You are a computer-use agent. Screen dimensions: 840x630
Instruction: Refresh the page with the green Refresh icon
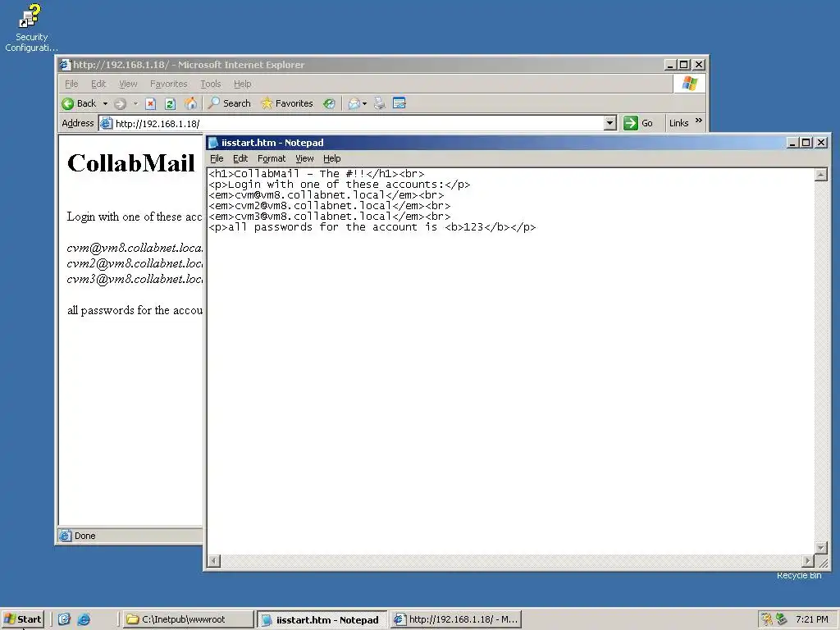pos(171,104)
